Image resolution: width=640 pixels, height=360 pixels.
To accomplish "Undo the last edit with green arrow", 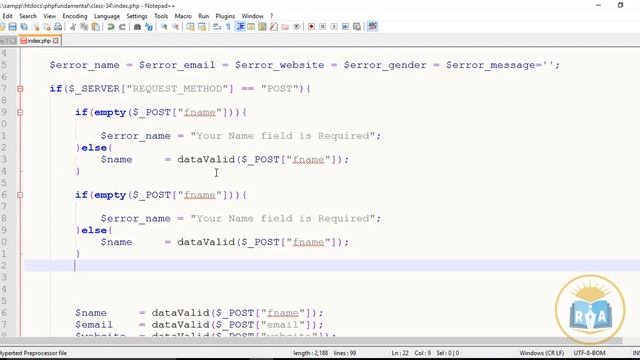I will pos(111,27).
